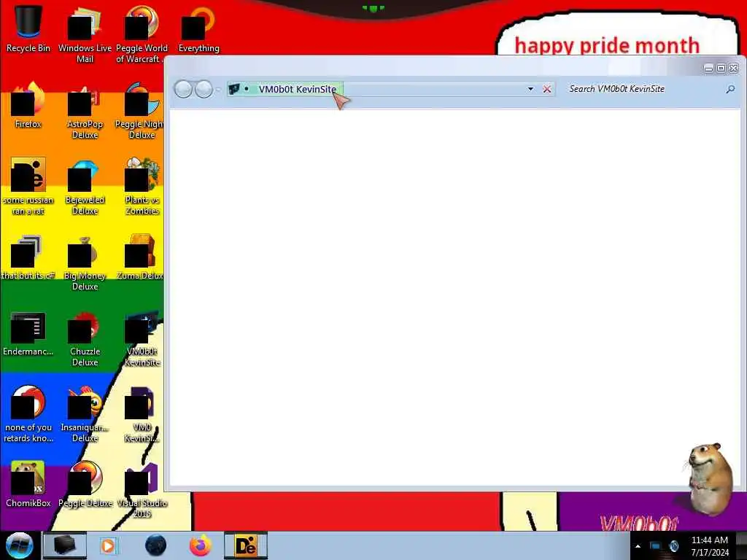Click the red X stop button
This screenshot has width=747, height=560.
(x=547, y=89)
